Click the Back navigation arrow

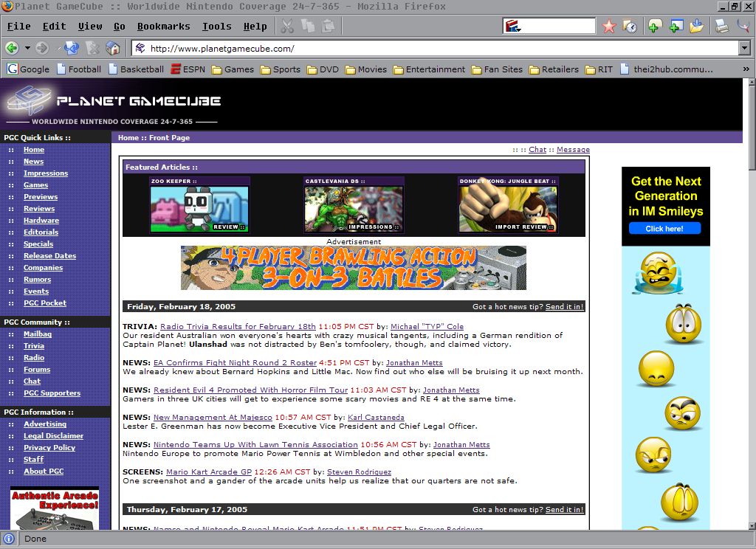[12, 48]
